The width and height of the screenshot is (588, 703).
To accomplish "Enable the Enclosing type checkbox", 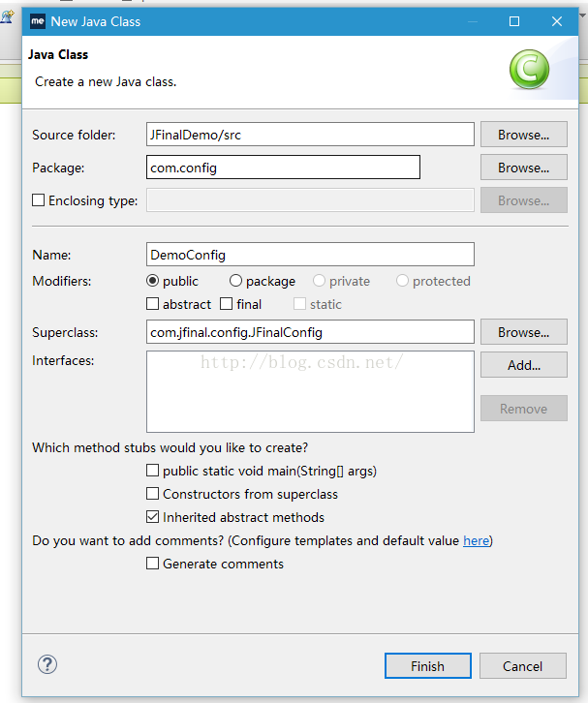I will pyautogui.click(x=39, y=200).
